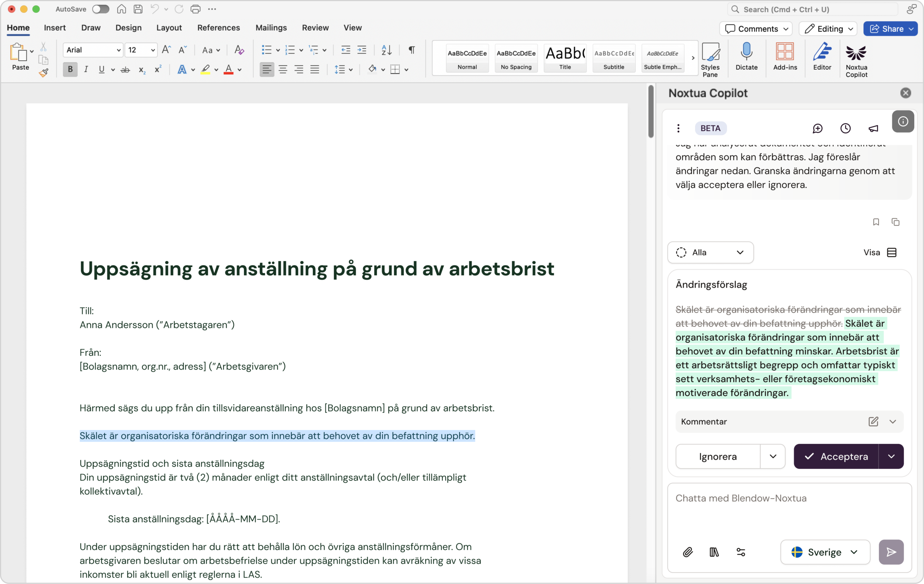The width and height of the screenshot is (924, 584).
Task: Switch to the Layout tab
Action: coord(169,28)
